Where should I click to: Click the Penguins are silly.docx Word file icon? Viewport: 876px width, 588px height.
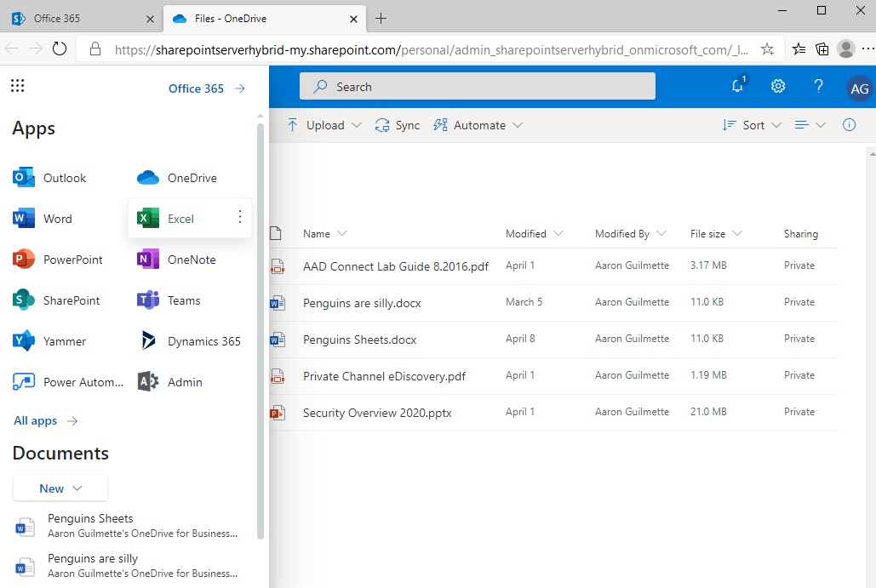pyautogui.click(x=278, y=303)
